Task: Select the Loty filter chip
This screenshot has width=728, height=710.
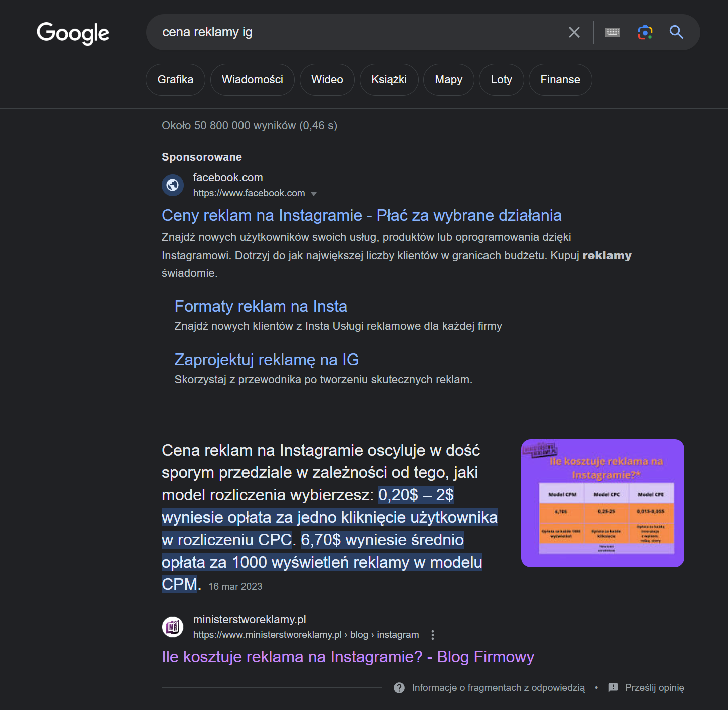Action: coord(502,80)
